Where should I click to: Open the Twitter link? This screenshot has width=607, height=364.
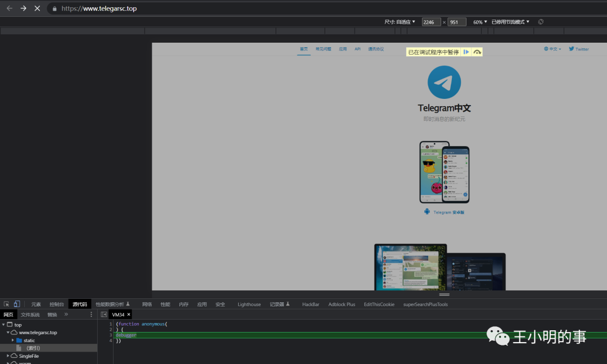[x=579, y=49]
